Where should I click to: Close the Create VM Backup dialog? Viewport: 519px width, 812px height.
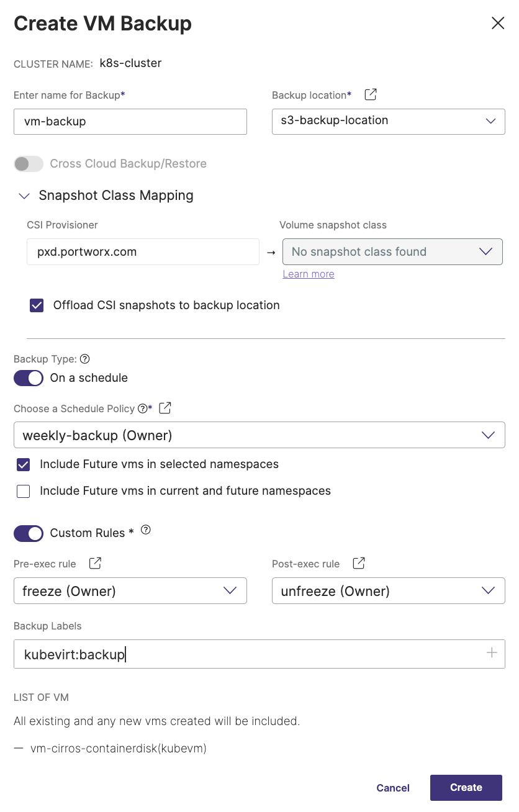click(x=497, y=24)
